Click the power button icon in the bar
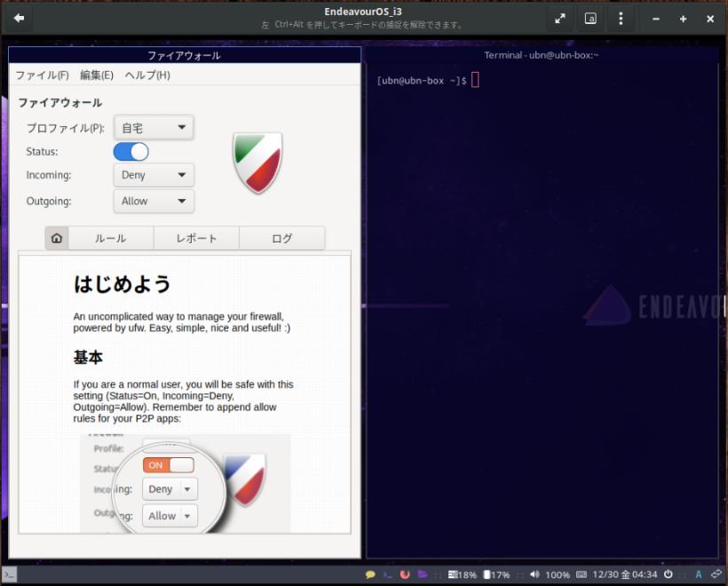This screenshot has height=586, width=728. click(669, 574)
